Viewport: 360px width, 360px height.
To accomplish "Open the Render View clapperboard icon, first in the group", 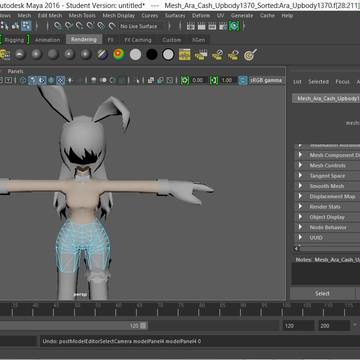I will pyautogui.click(x=191, y=26).
